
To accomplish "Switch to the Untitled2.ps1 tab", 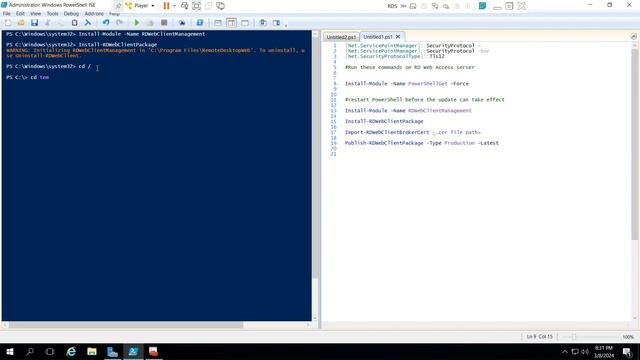I will [x=341, y=37].
